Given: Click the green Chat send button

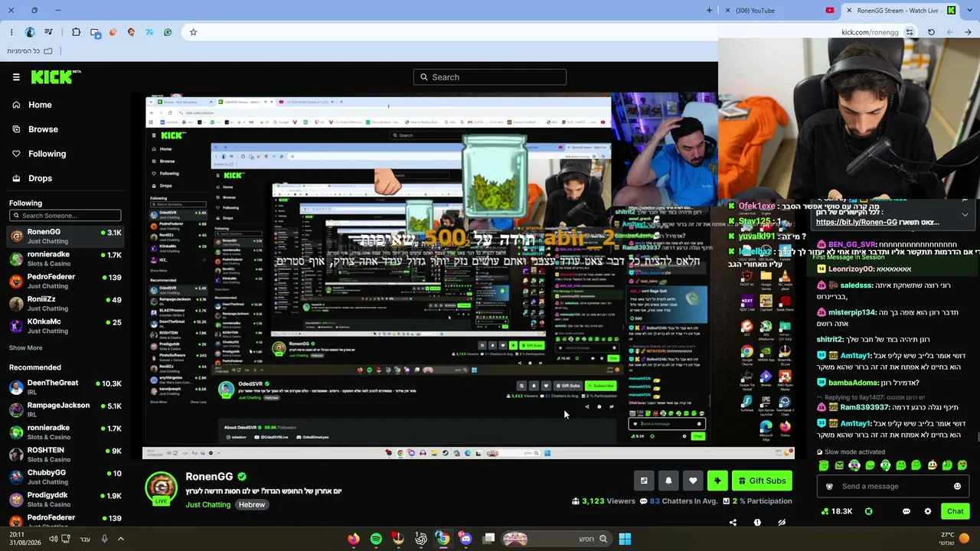Looking at the screenshot, I should pyautogui.click(x=955, y=511).
